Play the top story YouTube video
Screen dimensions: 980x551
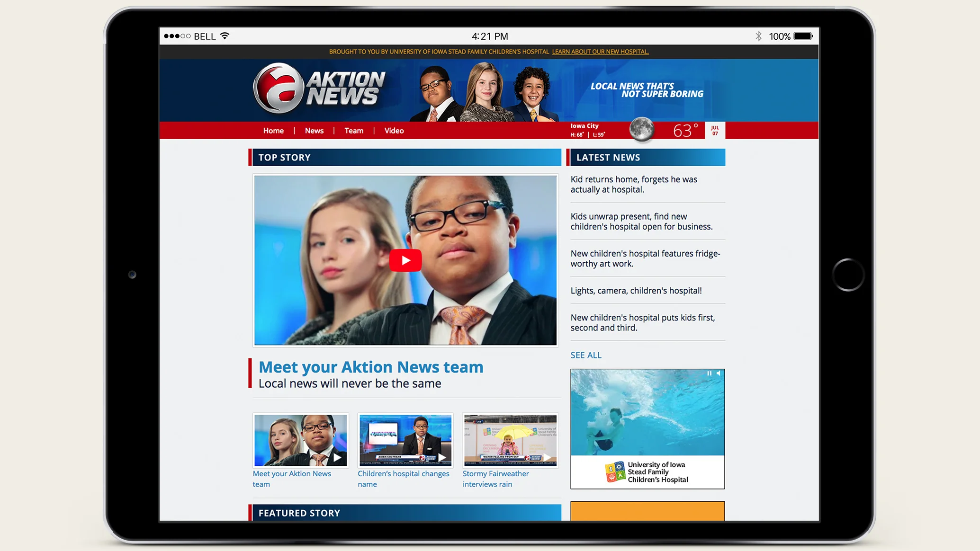point(405,260)
